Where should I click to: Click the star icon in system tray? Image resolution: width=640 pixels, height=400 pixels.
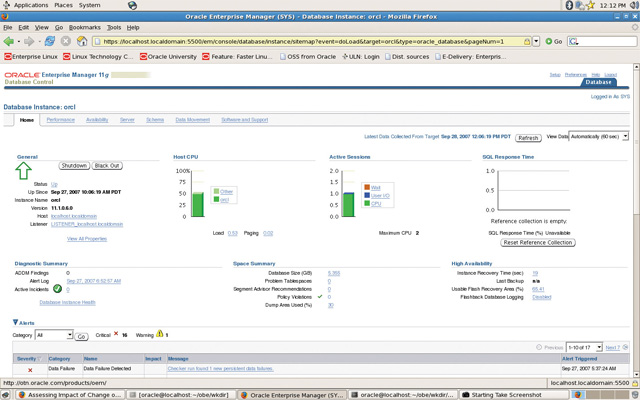[x=590, y=5]
